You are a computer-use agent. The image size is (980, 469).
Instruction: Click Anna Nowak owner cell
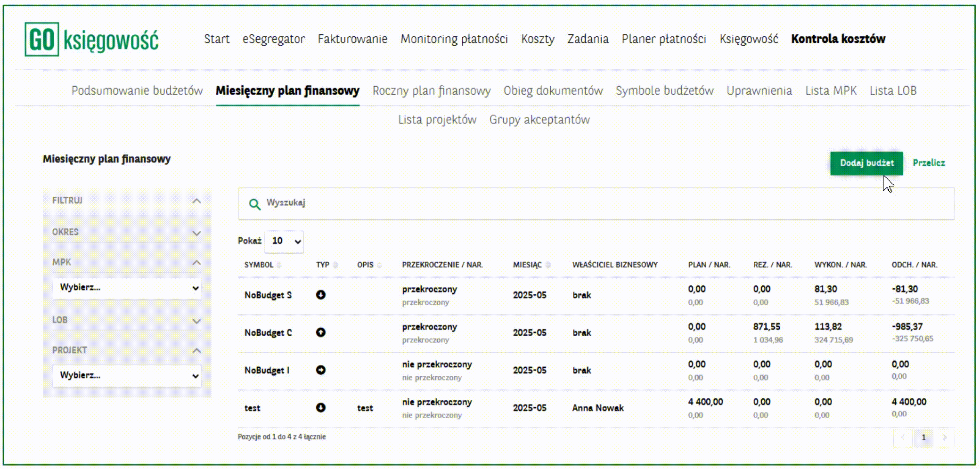click(598, 408)
